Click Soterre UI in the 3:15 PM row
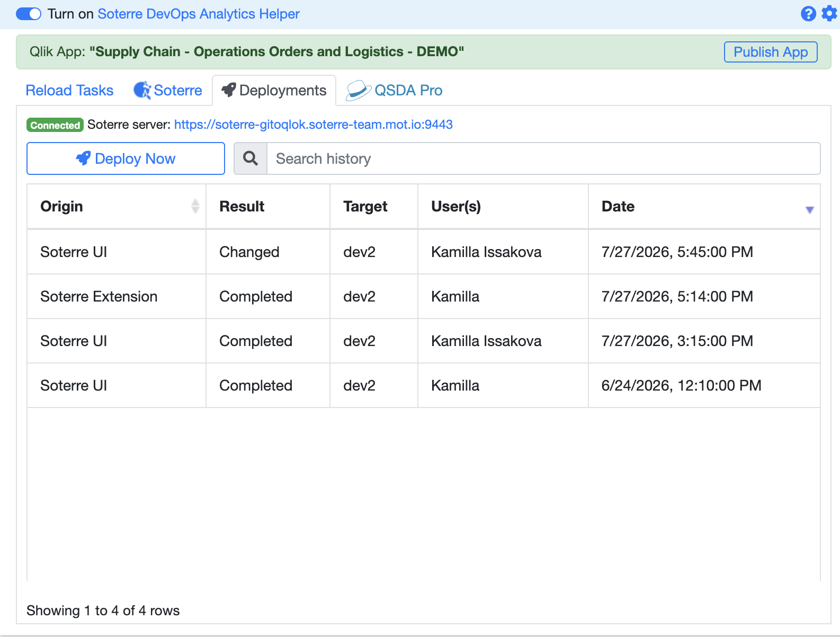The width and height of the screenshot is (840, 637). point(74,341)
